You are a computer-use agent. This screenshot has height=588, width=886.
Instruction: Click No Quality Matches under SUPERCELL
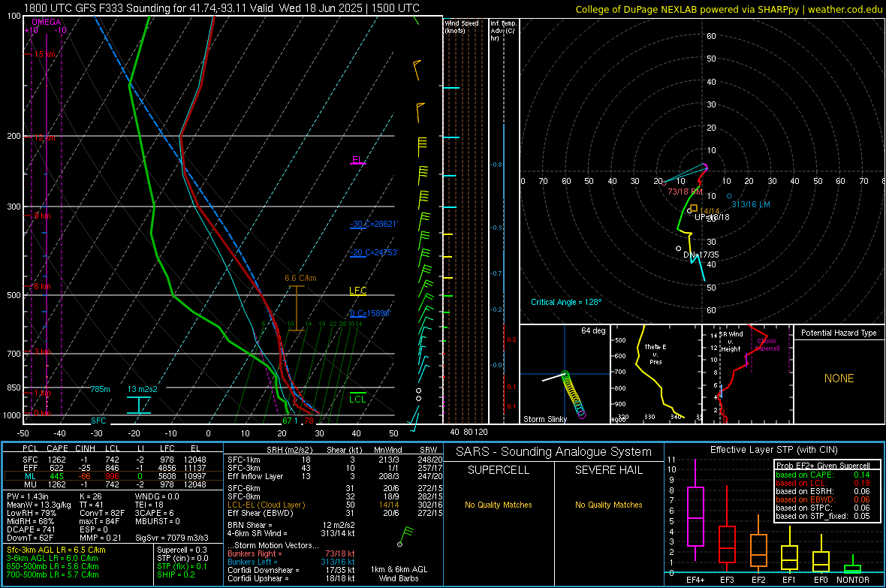[499, 505]
